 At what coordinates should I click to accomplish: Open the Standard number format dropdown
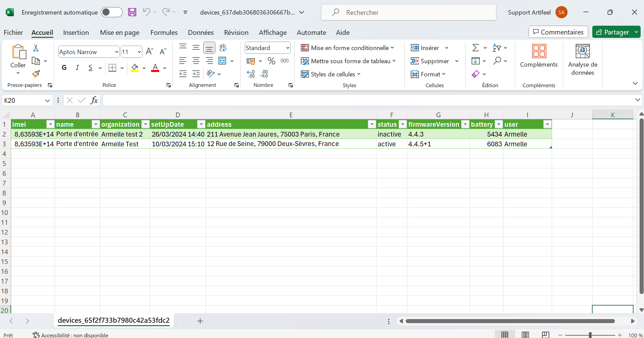(287, 48)
